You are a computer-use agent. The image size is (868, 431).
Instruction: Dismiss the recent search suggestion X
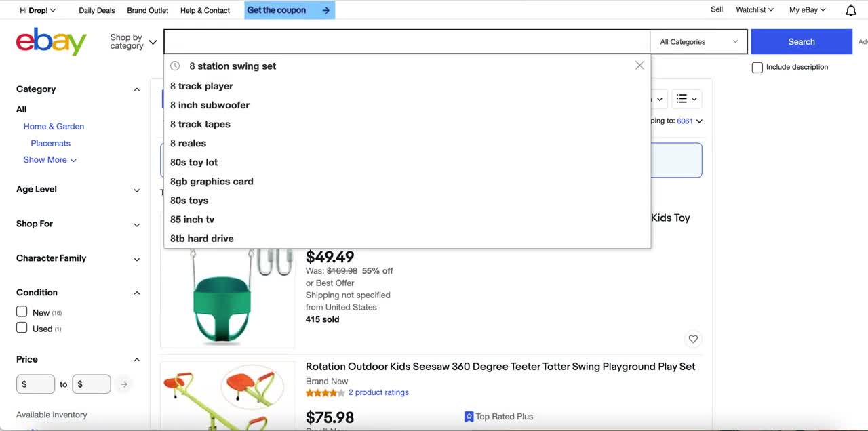pyautogui.click(x=639, y=66)
